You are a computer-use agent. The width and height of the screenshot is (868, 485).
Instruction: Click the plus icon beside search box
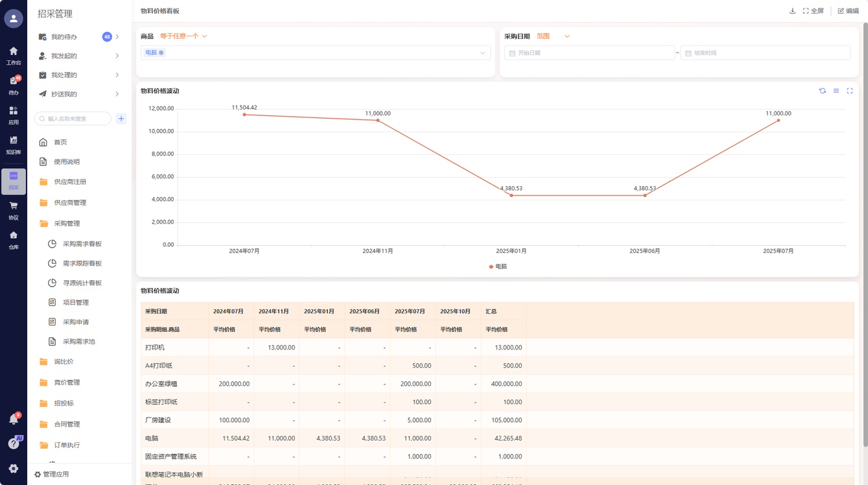point(121,119)
